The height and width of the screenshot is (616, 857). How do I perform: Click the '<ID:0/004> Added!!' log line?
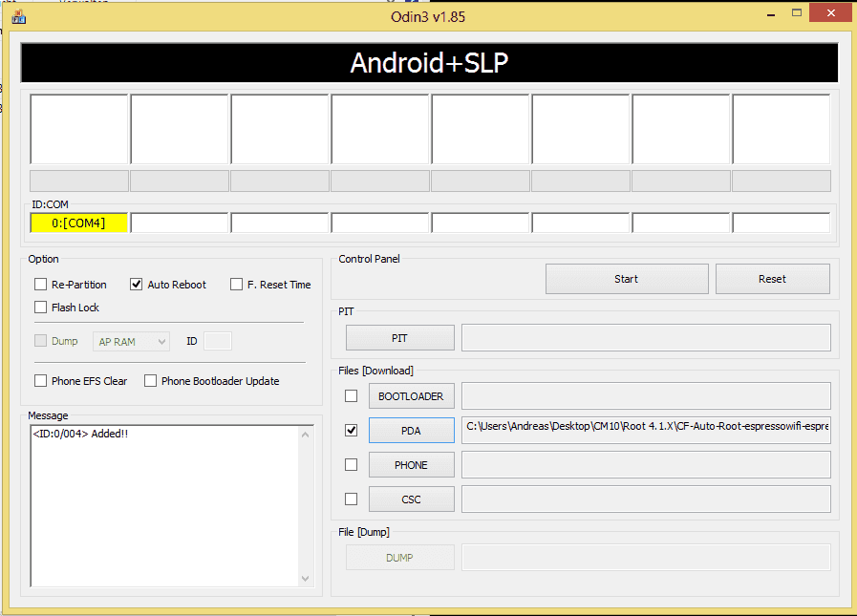pos(80,434)
